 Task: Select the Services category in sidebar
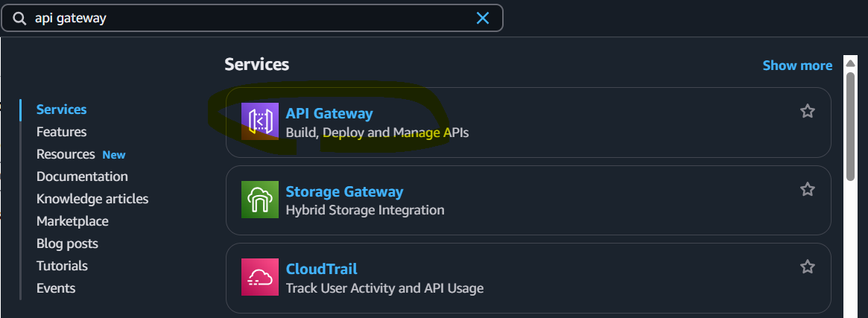click(x=61, y=109)
